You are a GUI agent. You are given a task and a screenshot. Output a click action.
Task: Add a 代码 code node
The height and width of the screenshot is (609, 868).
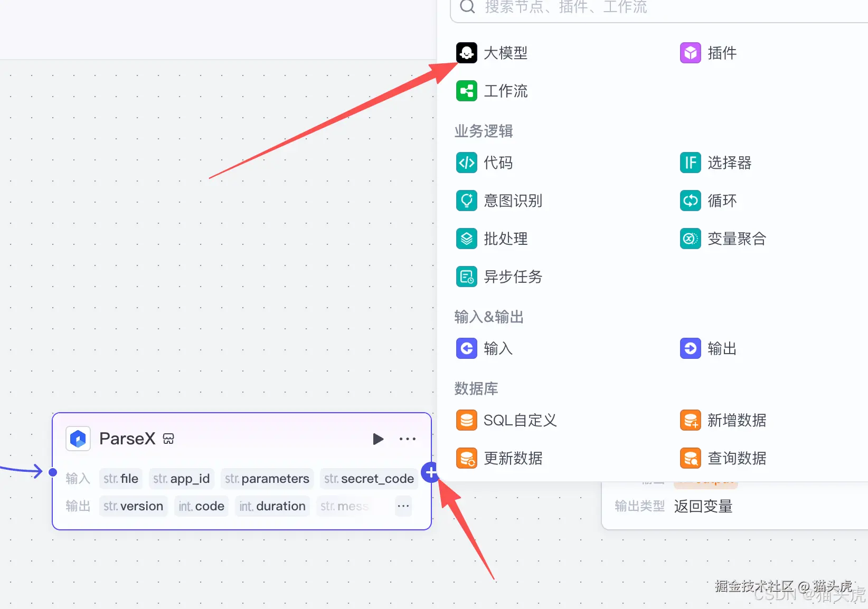click(x=498, y=163)
